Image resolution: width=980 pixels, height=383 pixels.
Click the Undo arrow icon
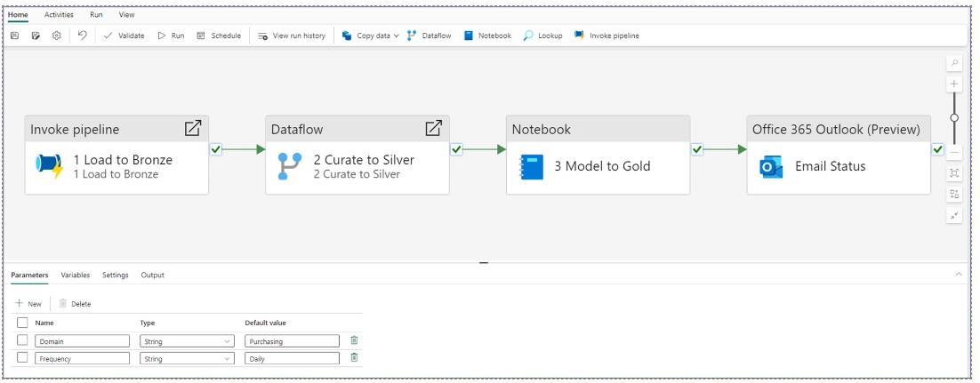[83, 36]
